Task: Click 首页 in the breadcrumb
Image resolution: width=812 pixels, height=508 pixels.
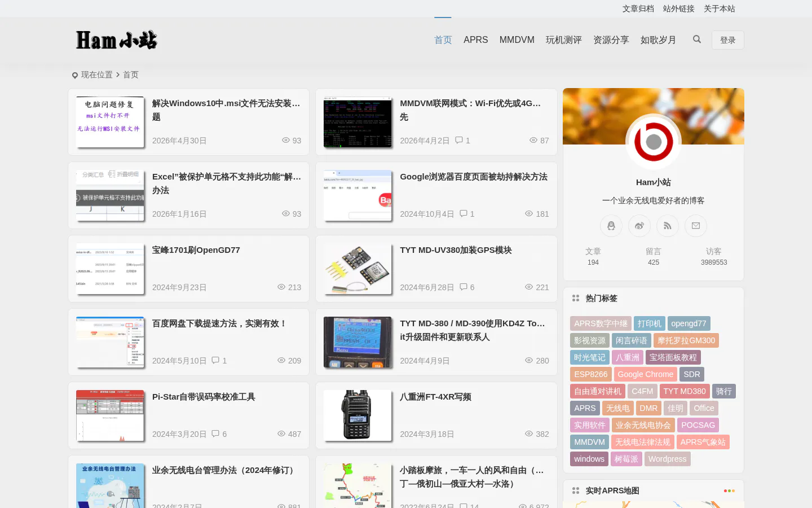Action: [131, 75]
